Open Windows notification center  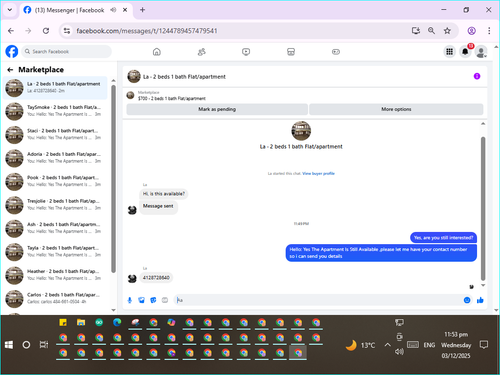tap(484, 345)
